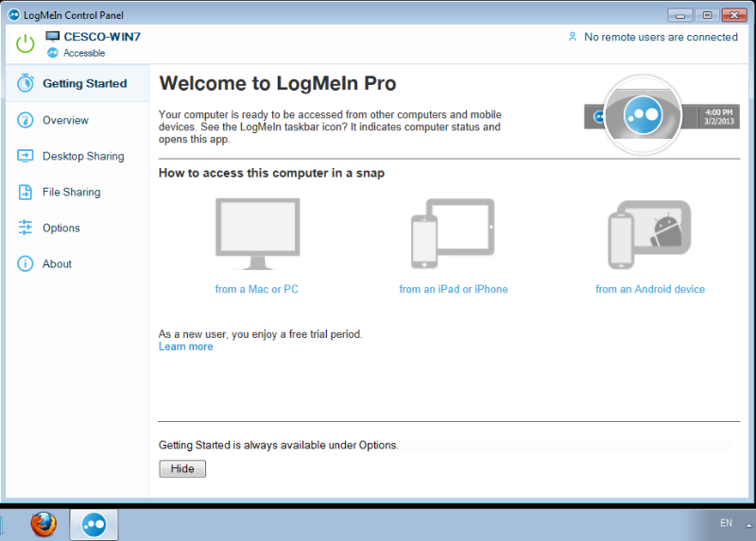Click 'Getting Started is always available under Options.'
The height and width of the screenshot is (541, 756).
pos(278,445)
